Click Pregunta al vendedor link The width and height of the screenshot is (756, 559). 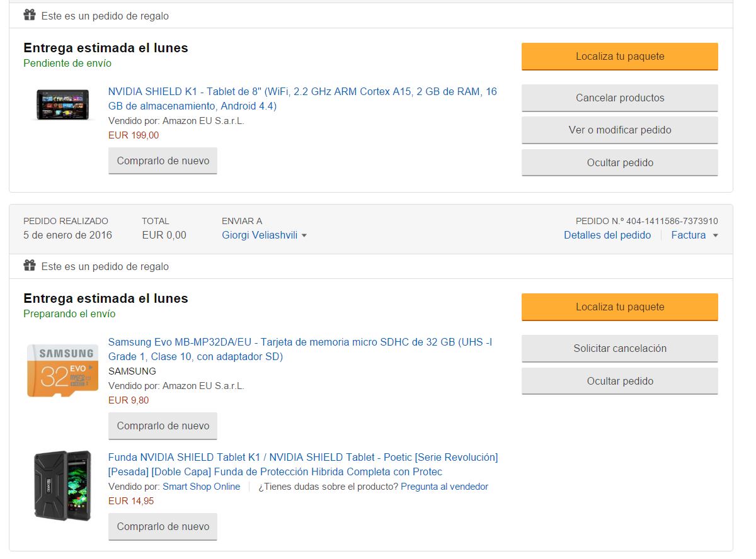[444, 487]
